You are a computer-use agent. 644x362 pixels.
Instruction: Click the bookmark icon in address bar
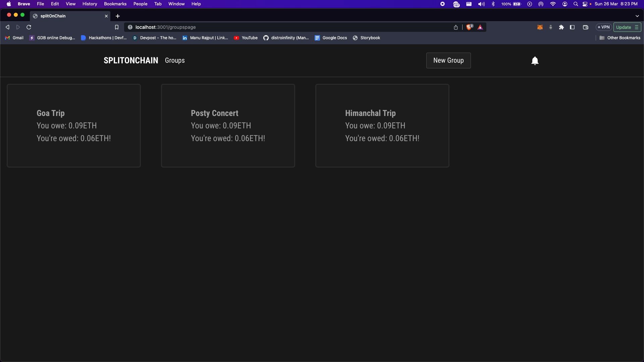(117, 27)
